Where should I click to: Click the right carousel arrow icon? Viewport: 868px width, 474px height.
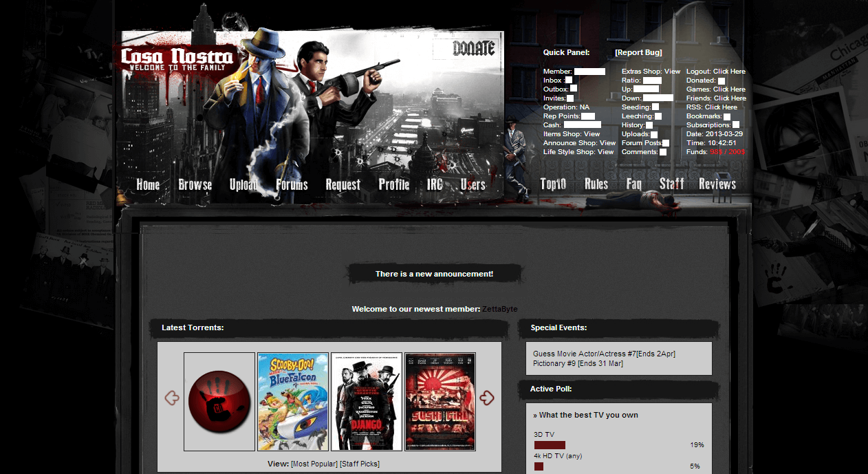tap(487, 398)
